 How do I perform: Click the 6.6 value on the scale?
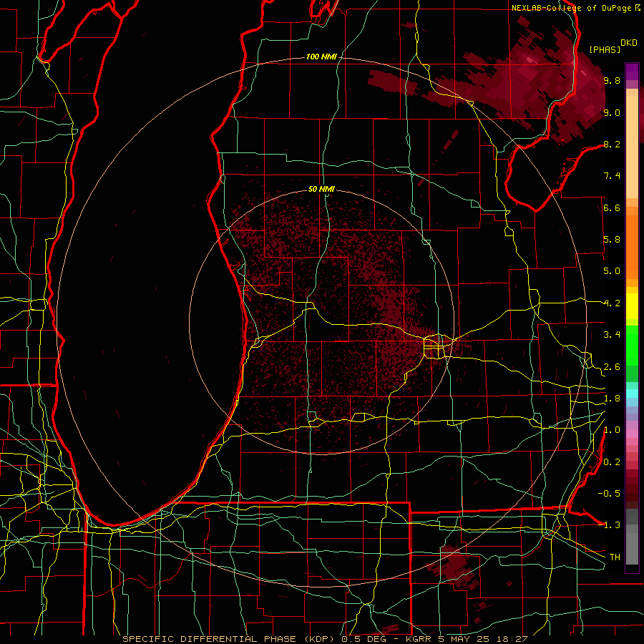[612, 208]
